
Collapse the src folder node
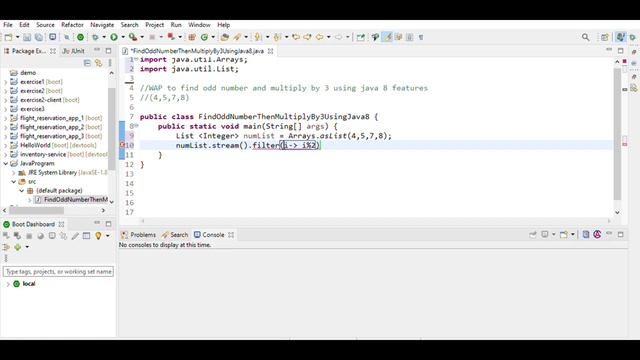click(13, 182)
